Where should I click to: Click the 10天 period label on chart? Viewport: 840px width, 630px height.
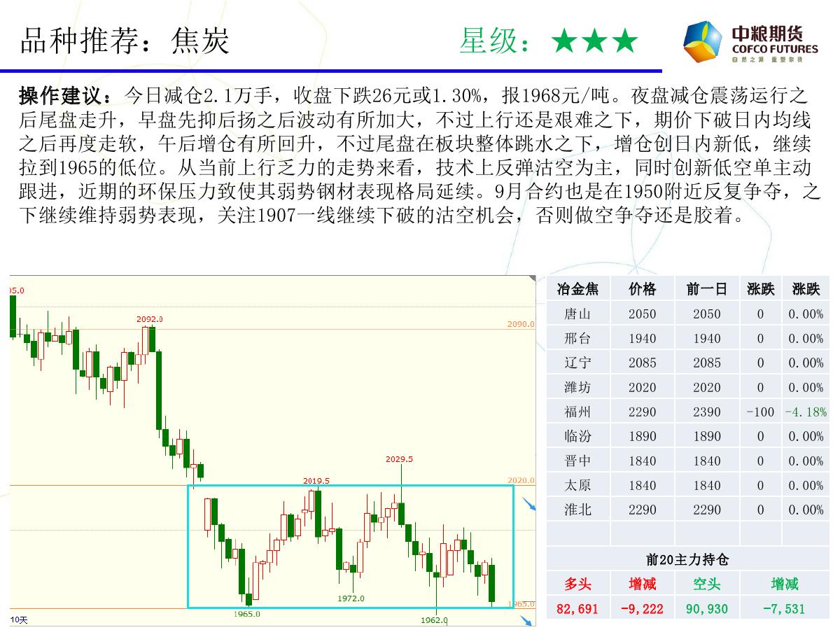(19, 620)
